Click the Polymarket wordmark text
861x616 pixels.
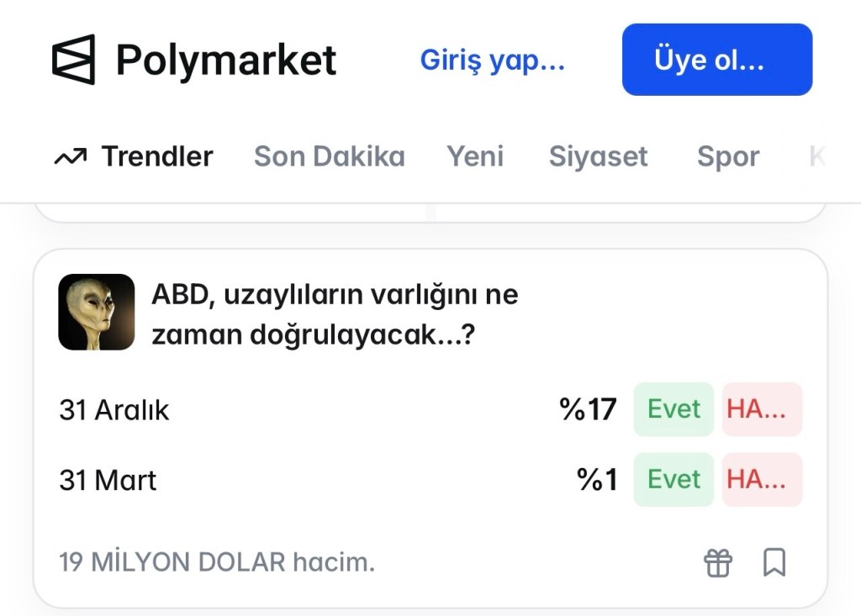[225, 61]
